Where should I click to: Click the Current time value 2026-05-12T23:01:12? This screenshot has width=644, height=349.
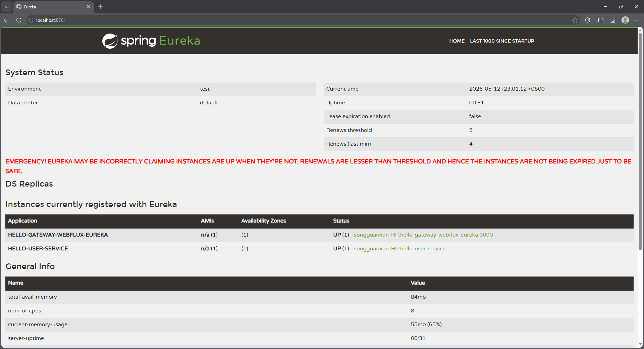pos(507,89)
